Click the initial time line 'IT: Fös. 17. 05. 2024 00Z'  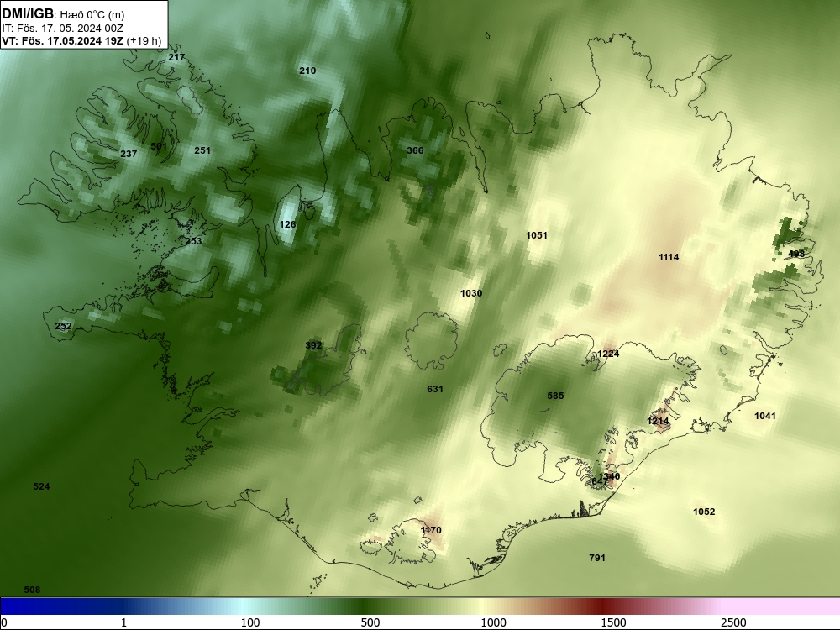click(63, 29)
